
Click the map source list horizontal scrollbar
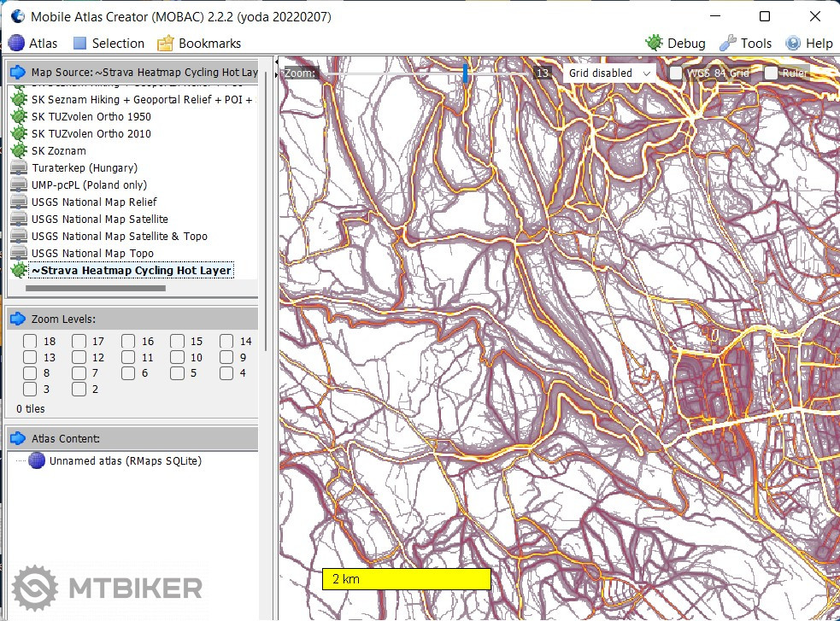tap(96, 289)
